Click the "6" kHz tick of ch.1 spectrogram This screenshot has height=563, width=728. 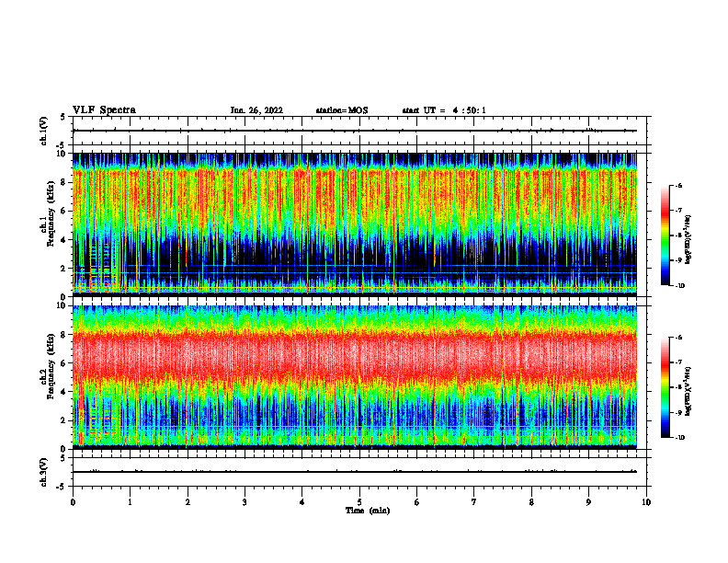pos(64,211)
